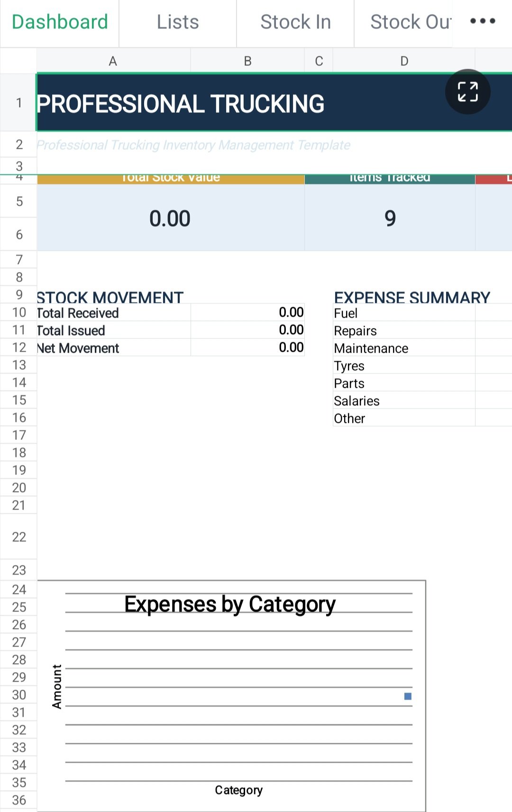The height and width of the screenshot is (812, 512).
Task: Switch to the Lists sheet tab
Action: 178,22
